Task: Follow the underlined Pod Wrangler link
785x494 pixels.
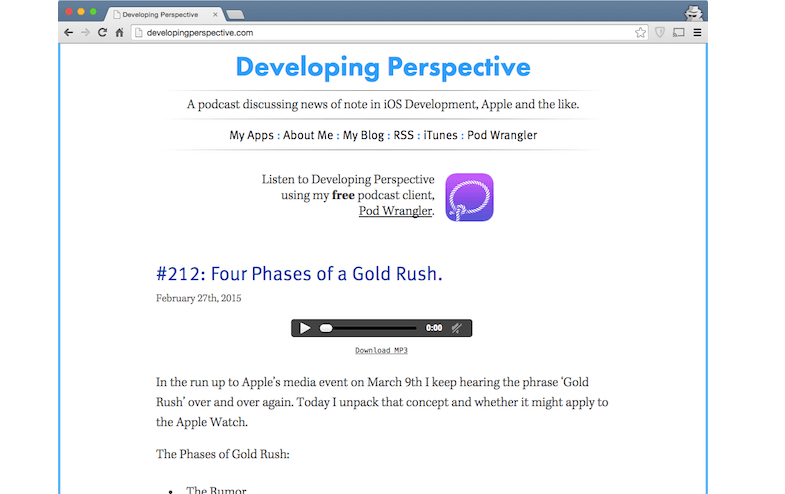Action: tap(395, 211)
